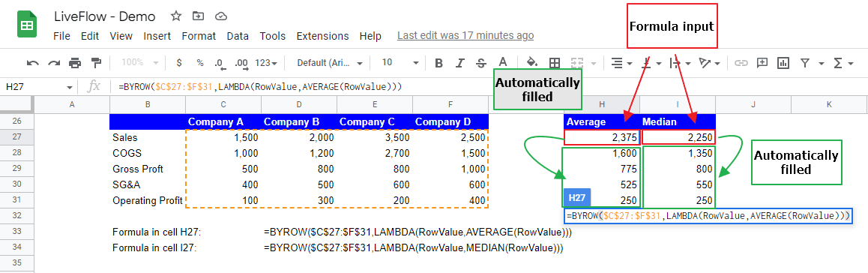Viewport: 868px width, 273px height.
Task: Insert a comment
Action: point(762,62)
